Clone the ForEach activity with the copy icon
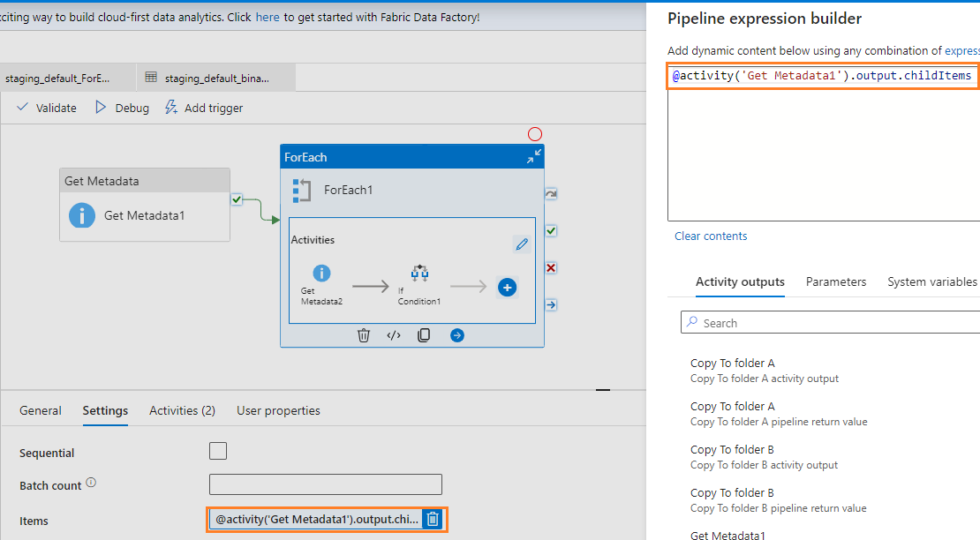 coord(424,335)
